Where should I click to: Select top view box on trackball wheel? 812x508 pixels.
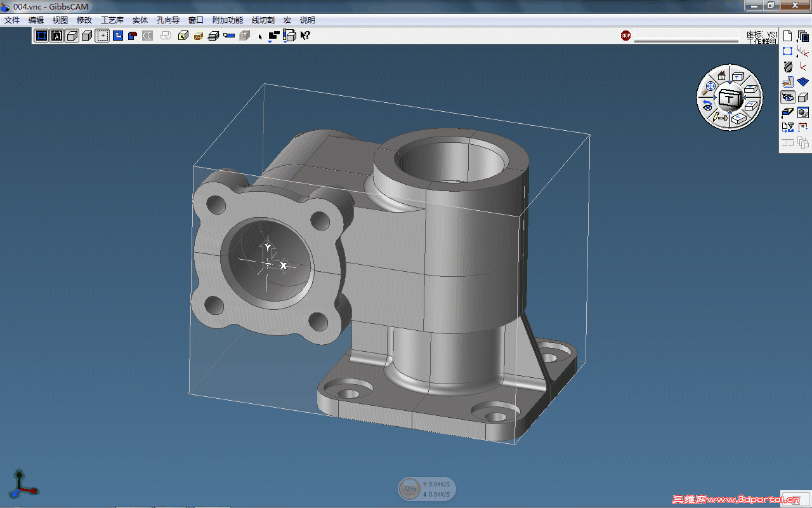coord(738,76)
